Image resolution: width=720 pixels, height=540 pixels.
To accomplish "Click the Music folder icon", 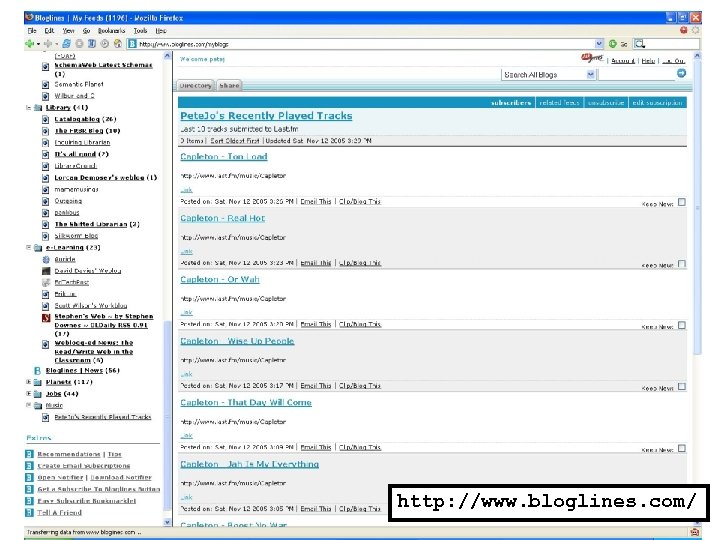I will pyautogui.click(x=38, y=405).
